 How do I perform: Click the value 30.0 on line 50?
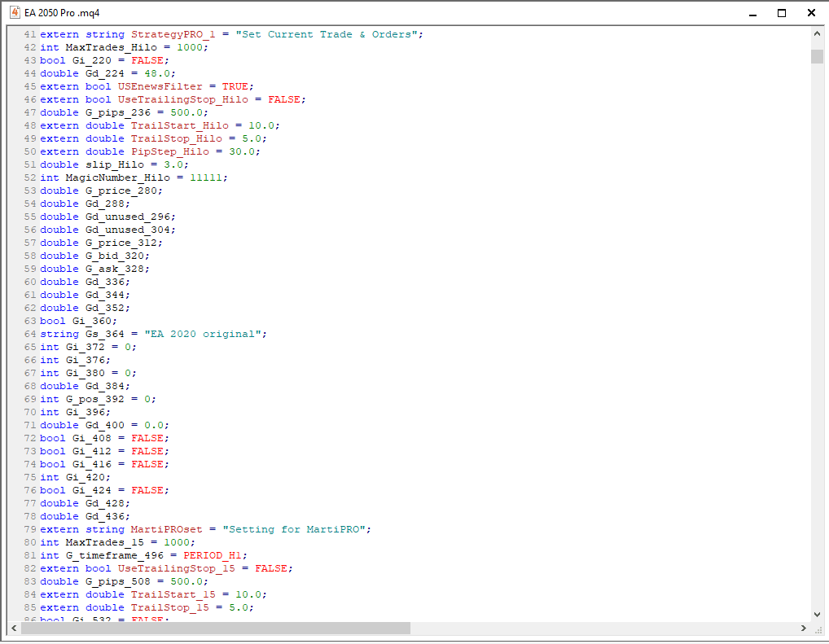pos(242,151)
